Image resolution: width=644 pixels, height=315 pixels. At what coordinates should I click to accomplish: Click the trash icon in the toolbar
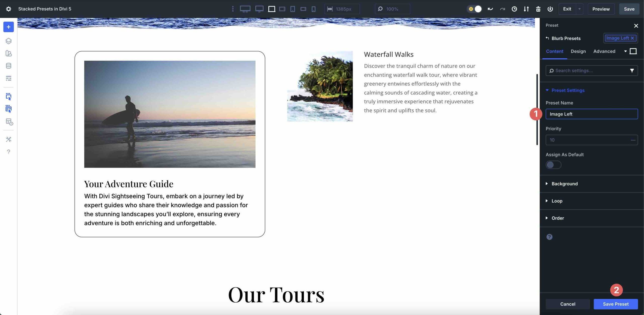(538, 9)
